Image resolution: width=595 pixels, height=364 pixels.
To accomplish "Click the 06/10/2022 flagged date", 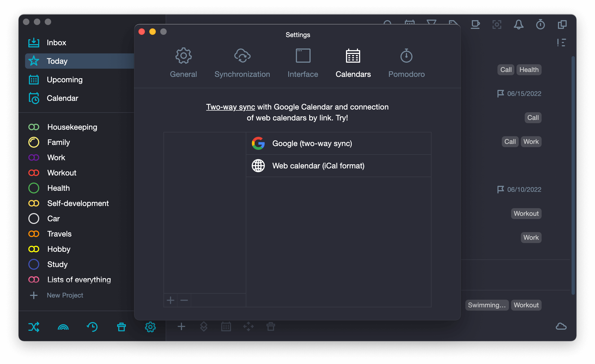I will 519,190.
